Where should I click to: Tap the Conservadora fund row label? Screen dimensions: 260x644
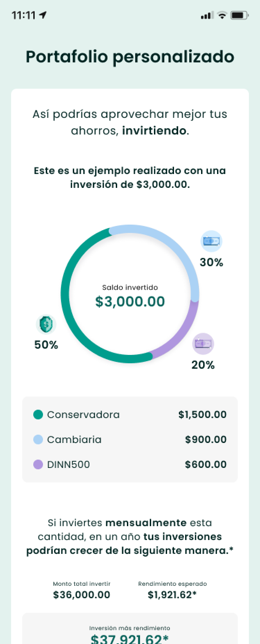point(83,415)
